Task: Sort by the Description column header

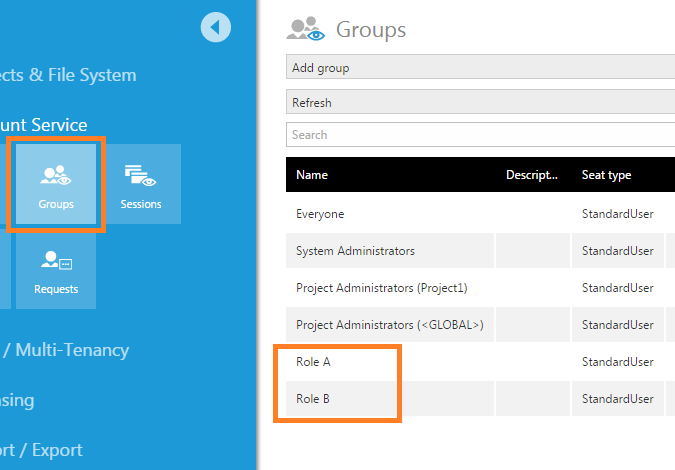Action: click(x=532, y=175)
